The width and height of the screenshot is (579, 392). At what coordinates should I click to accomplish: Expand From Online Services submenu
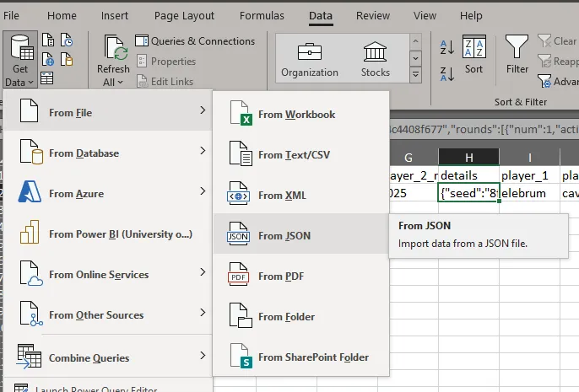click(108, 273)
